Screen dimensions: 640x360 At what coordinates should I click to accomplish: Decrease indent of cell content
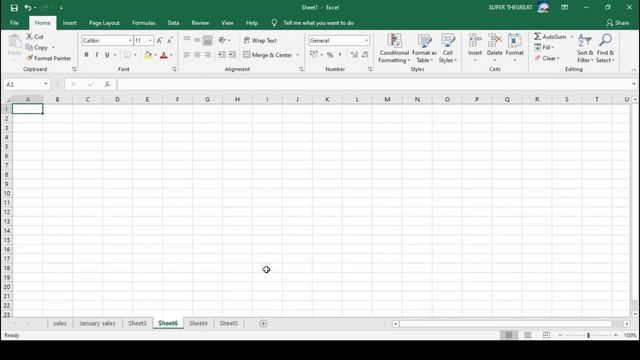coord(222,55)
